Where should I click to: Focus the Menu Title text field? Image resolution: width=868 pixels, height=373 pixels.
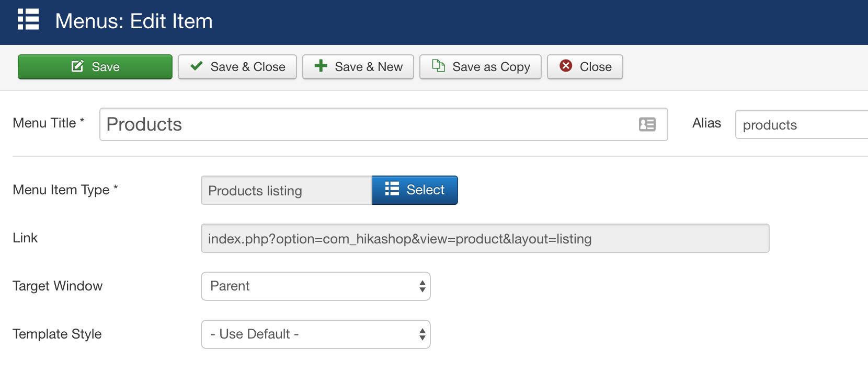coord(366,124)
